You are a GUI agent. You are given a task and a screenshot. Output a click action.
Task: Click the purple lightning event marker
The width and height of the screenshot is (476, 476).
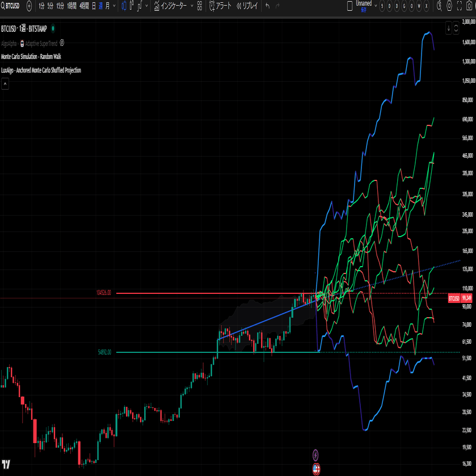click(x=315, y=455)
